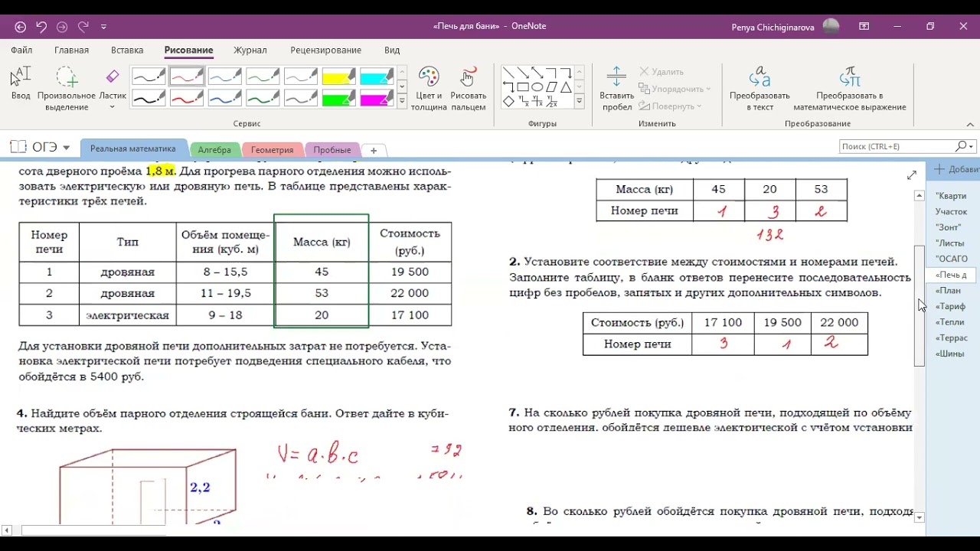Choose the thick red pen
This screenshot has height=551, width=980.
click(187, 99)
